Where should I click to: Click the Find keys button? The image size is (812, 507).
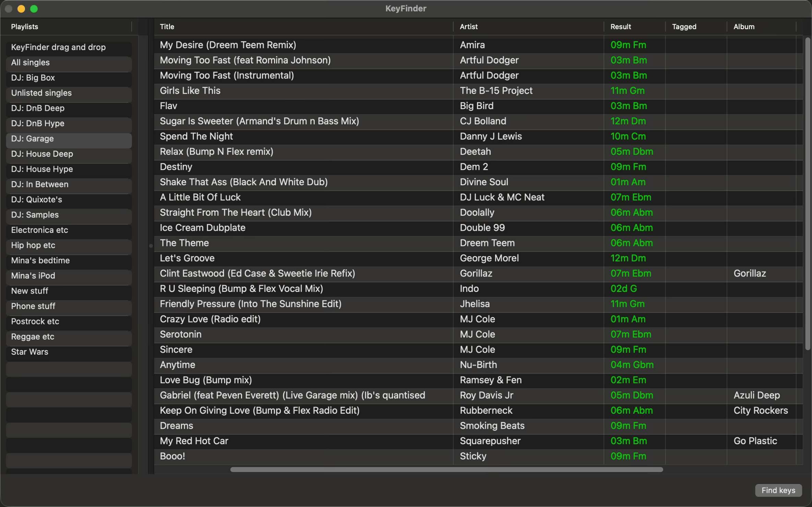coord(778,490)
